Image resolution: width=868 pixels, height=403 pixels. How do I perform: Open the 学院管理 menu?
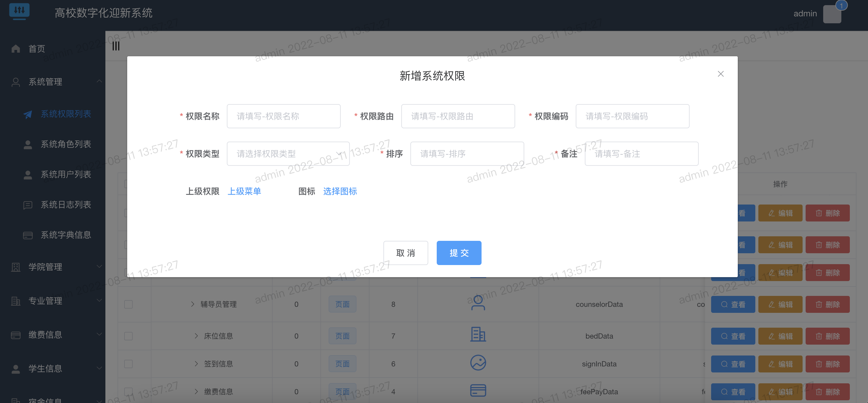(45, 267)
